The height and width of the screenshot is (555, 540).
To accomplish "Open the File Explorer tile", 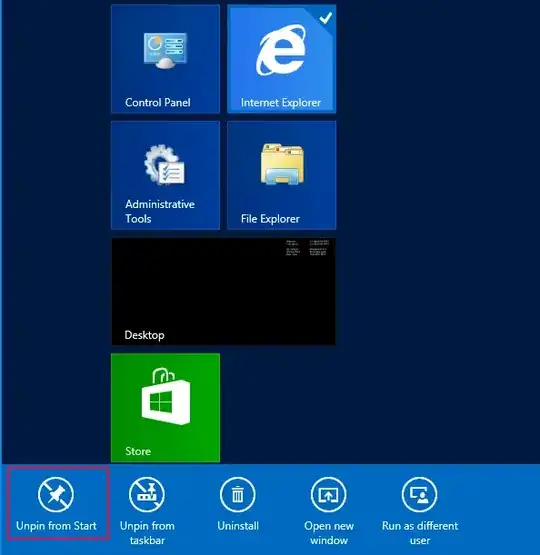I will tap(282, 175).
